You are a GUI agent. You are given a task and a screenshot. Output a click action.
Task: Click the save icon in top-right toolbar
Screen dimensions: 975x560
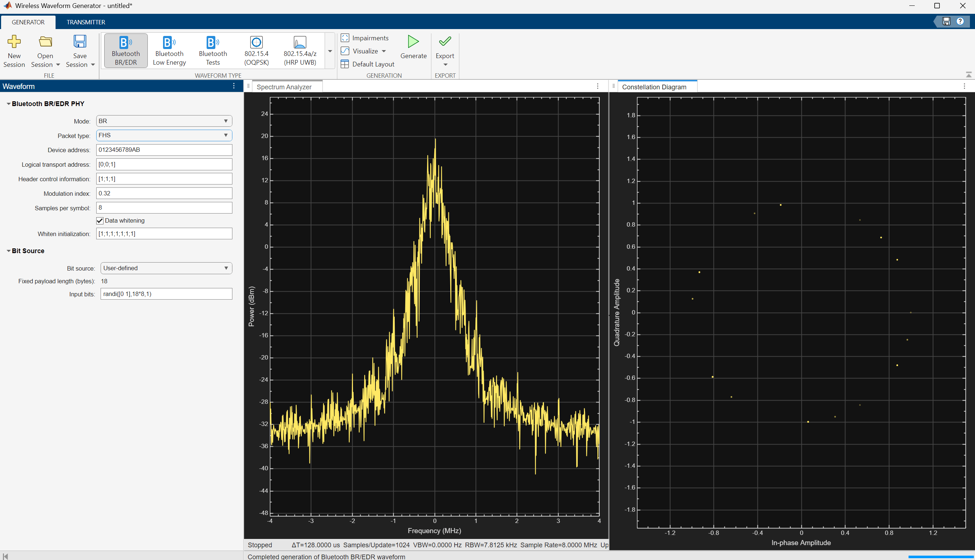946,21
